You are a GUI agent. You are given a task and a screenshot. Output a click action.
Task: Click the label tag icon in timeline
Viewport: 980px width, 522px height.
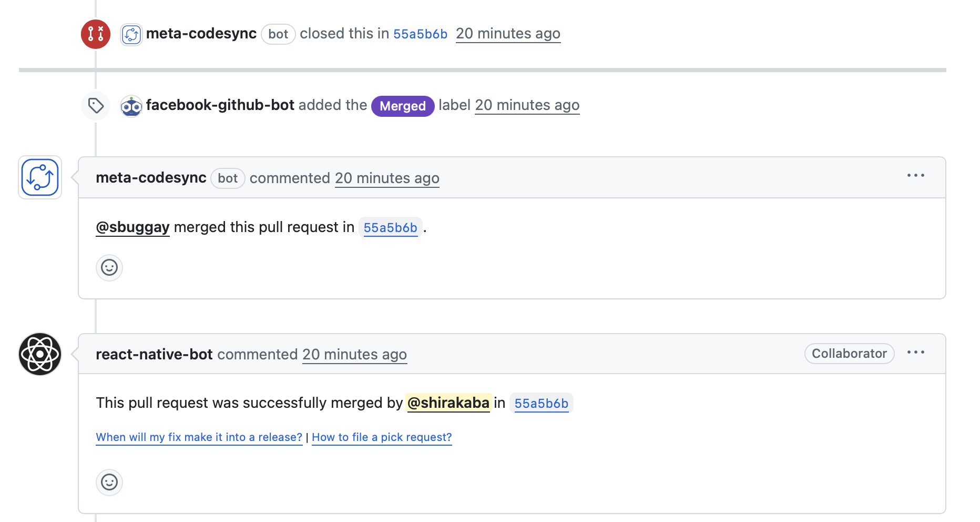(96, 106)
